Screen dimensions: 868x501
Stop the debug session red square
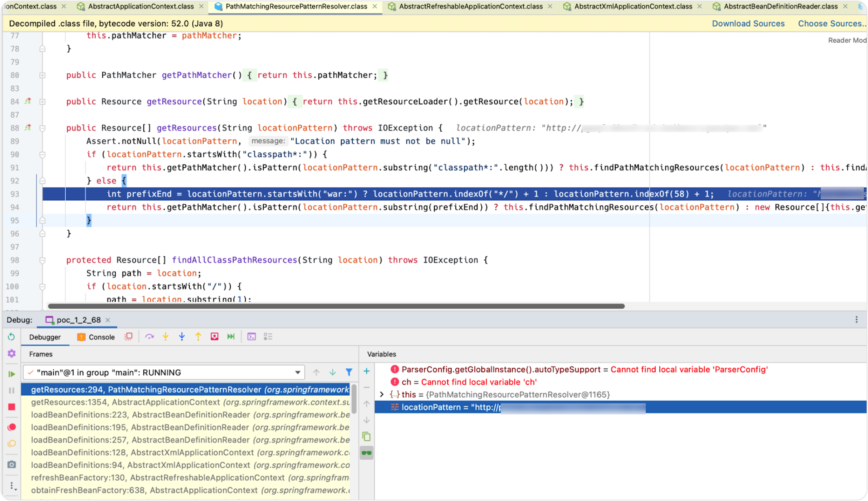tap(12, 407)
